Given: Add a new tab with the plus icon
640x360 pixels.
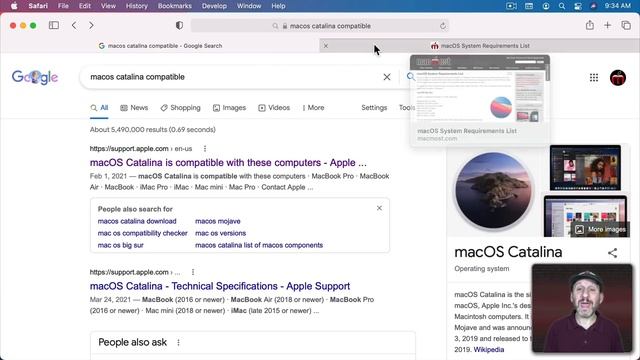Looking at the screenshot, I should (608, 25).
